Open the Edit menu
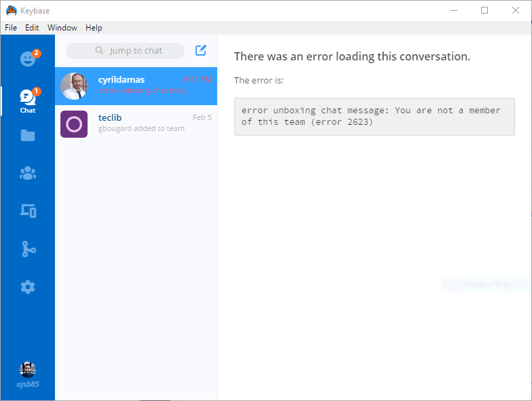The width and height of the screenshot is (532, 401). coord(32,28)
